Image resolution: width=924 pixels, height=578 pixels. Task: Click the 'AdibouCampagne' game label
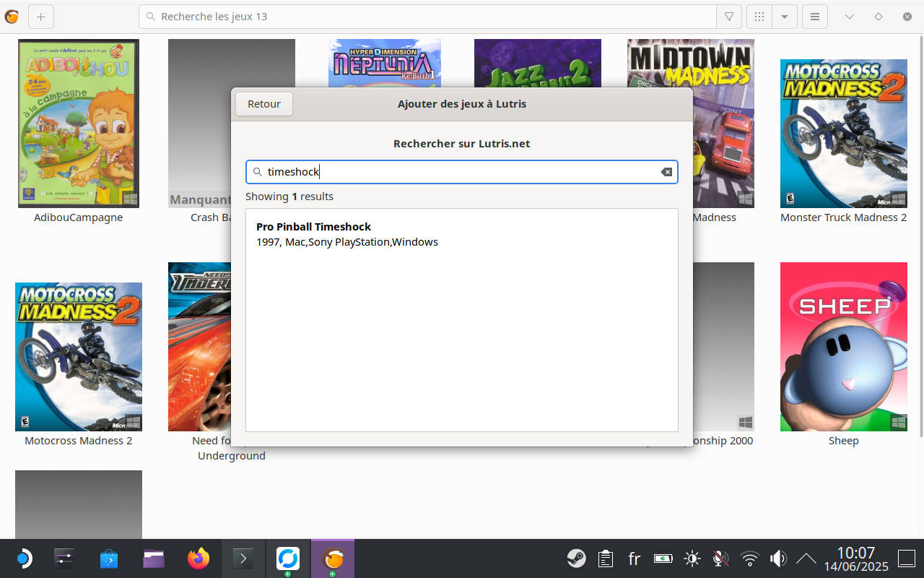tap(79, 217)
